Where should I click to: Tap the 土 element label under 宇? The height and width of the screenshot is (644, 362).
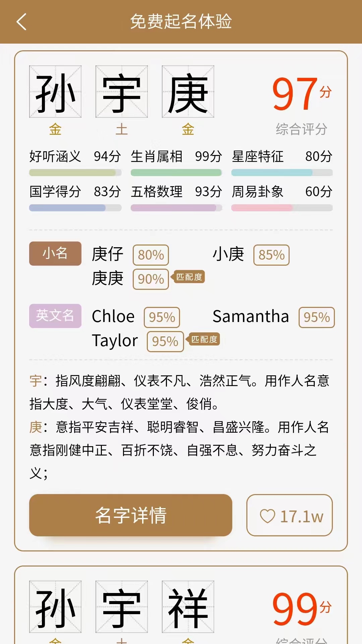tap(122, 130)
